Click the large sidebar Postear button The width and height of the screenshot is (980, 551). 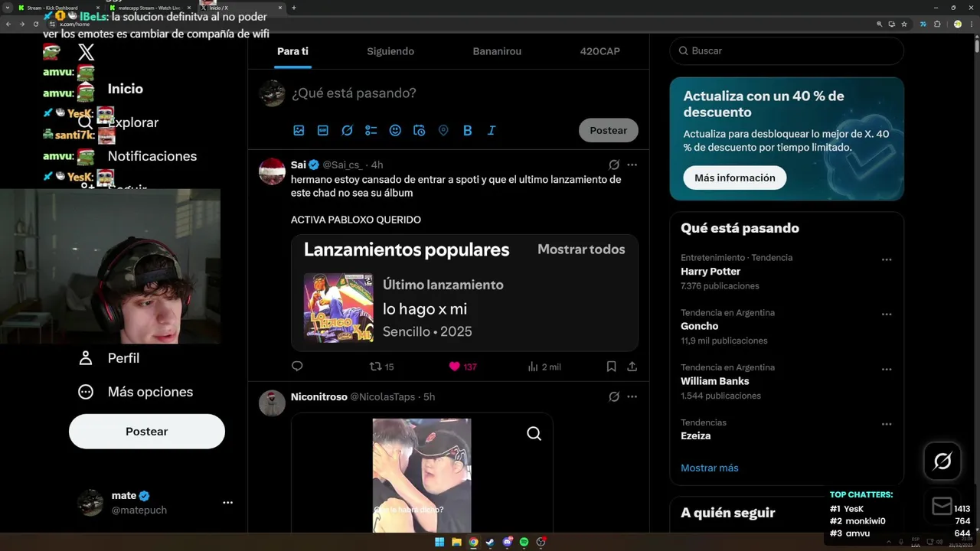click(x=147, y=432)
